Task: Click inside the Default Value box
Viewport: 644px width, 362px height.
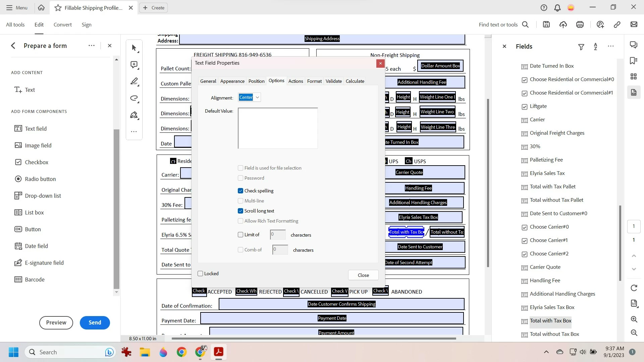Action: [x=278, y=128]
